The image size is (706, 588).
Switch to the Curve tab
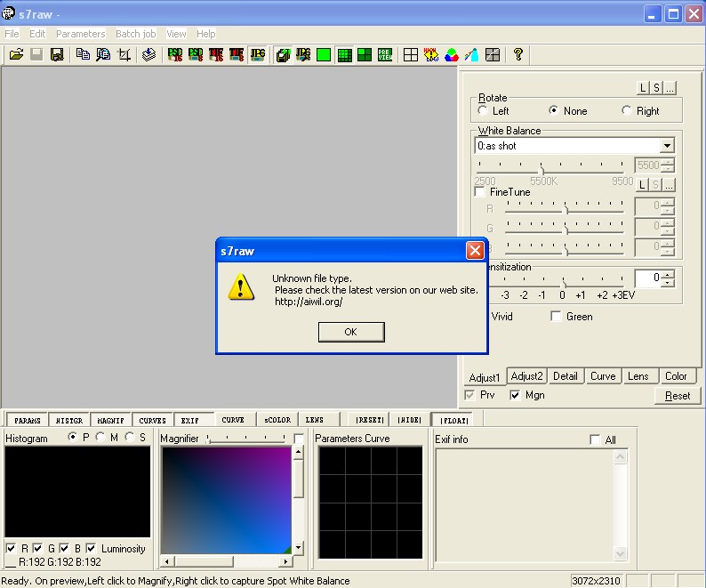pyautogui.click(x=603, y=376)
